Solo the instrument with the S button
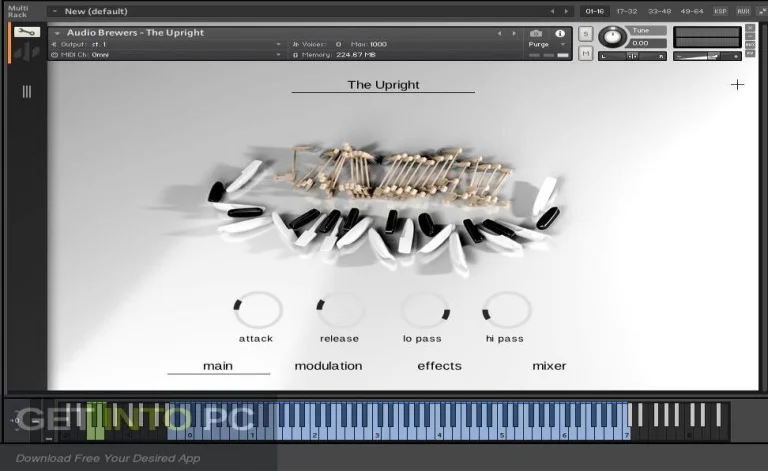The image size is (768, 471). pyautogui.click(x=585, y=34)
